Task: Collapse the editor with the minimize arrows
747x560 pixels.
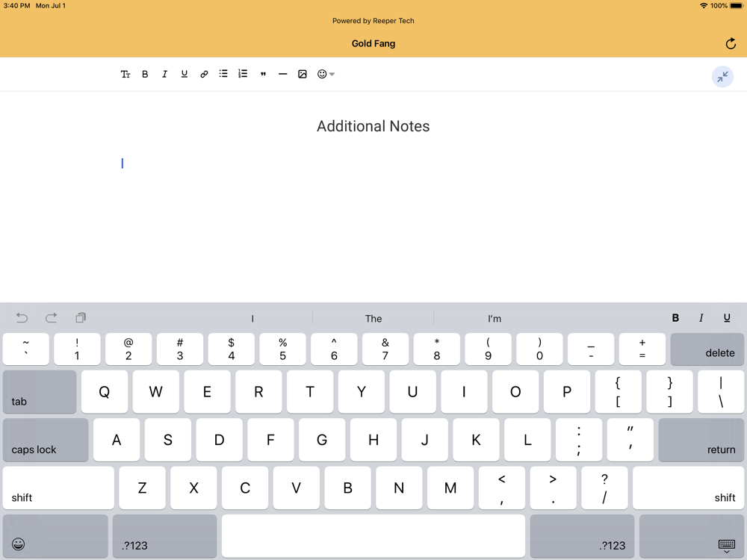Action: [722, 77]
